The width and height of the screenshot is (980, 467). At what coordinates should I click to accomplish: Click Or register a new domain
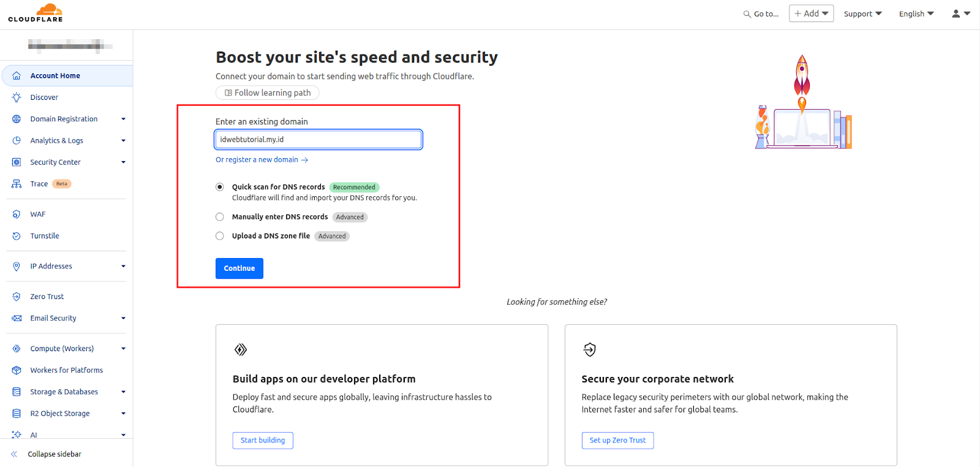[262, 160]
